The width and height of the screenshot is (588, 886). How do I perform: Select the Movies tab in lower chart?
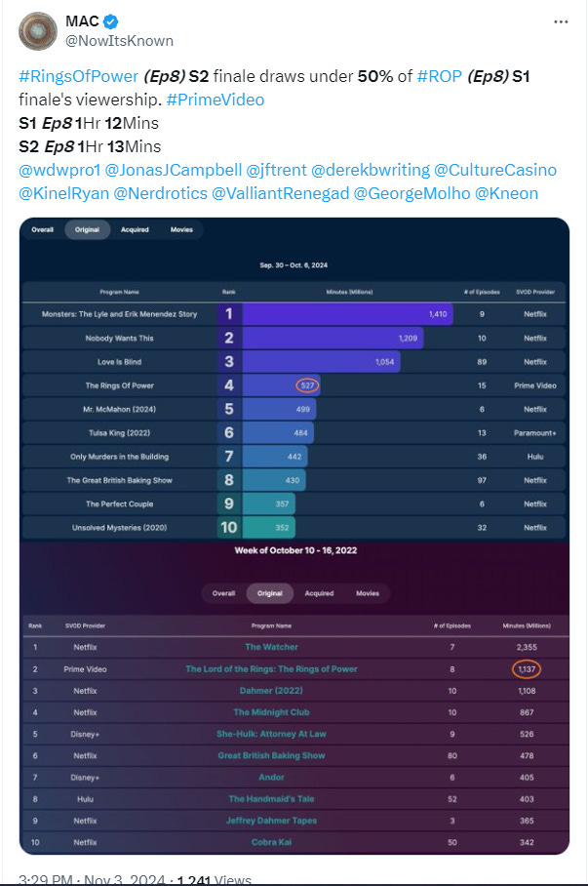(368, 593)
